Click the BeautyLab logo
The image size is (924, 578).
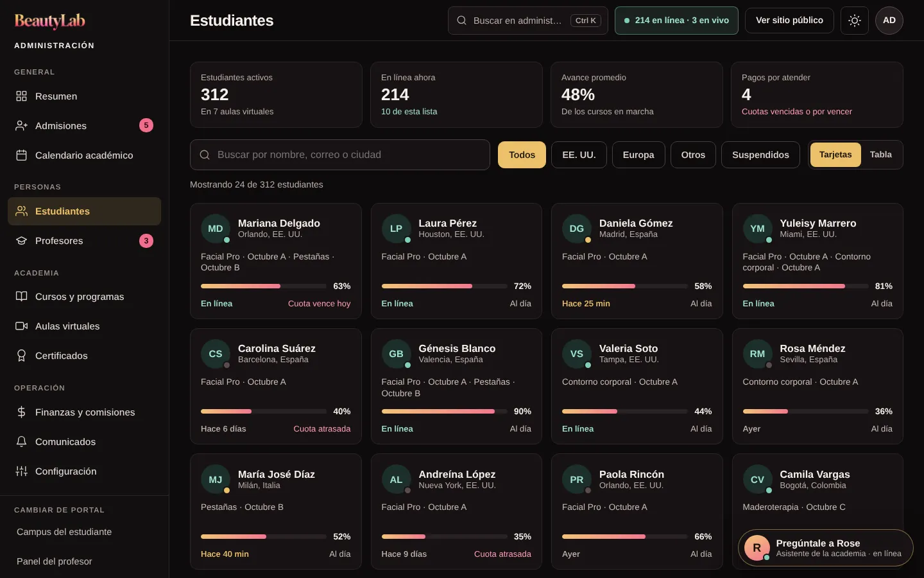50,21
